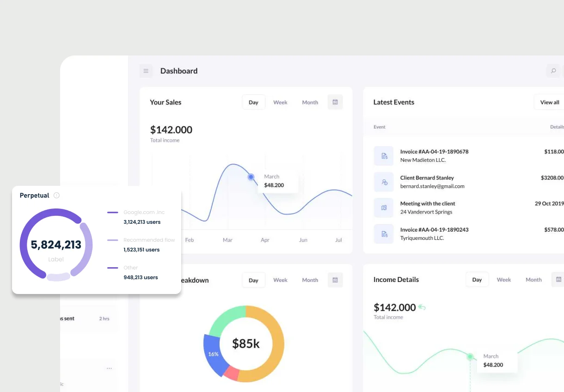Click the client icon for Bernard Stanley
Image resolution: width=564 pixels, height=392 pixels.
click(384, 182)
